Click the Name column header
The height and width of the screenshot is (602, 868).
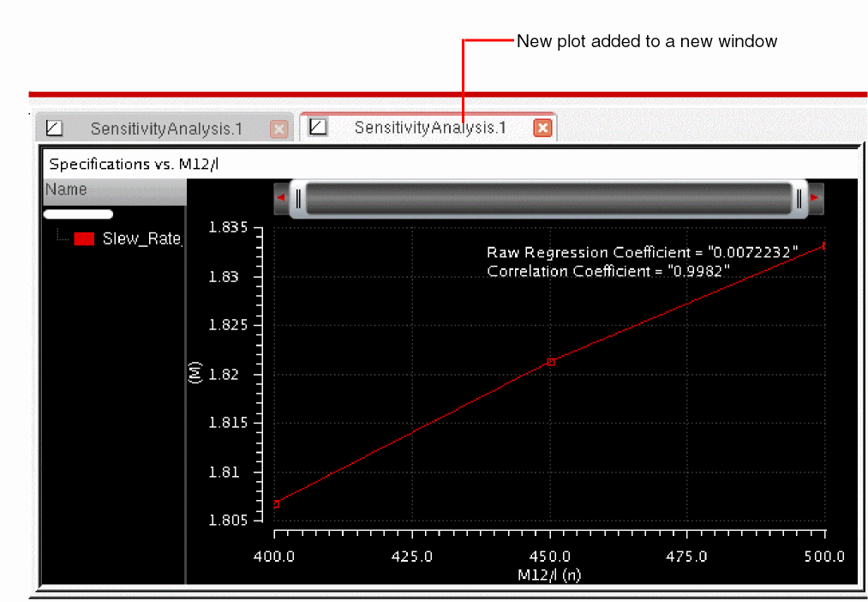click(x=67, y=190)
